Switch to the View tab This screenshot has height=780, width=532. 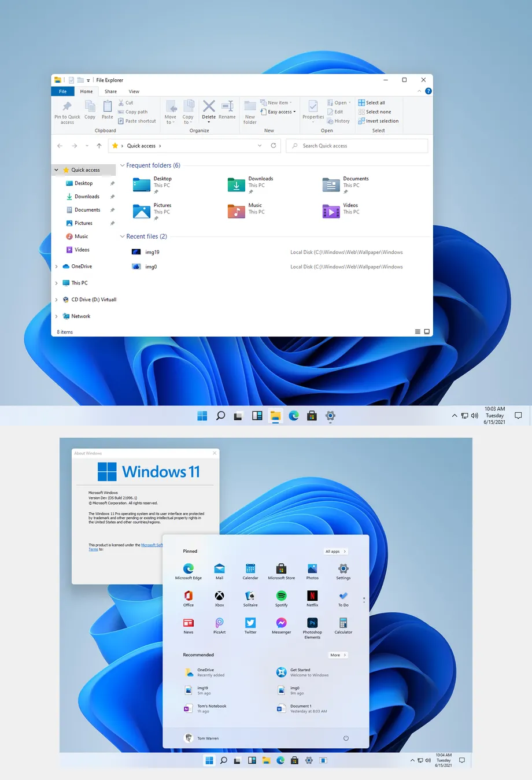[x=134, y=91]
